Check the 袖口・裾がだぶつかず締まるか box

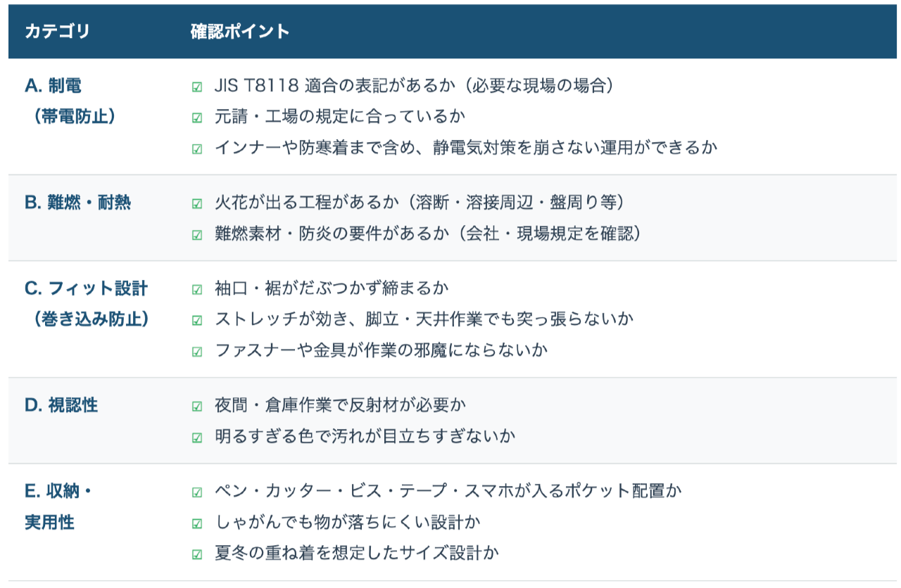click(x=197, y=289)
